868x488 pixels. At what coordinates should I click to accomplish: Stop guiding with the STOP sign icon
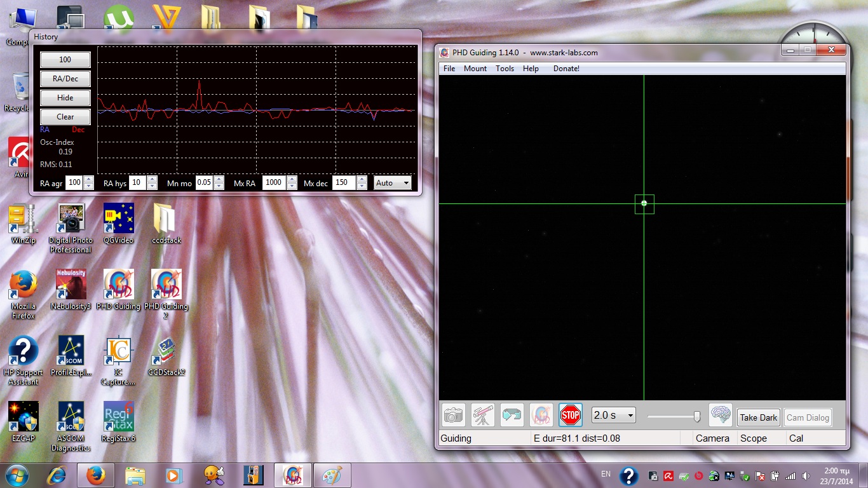[571, 415]
